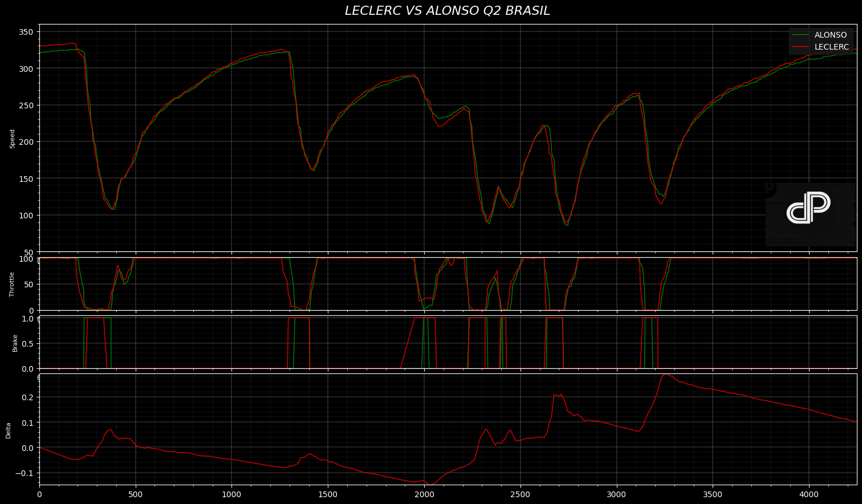
Task: Select the LECLERC legend label
Action: point(831,47)
